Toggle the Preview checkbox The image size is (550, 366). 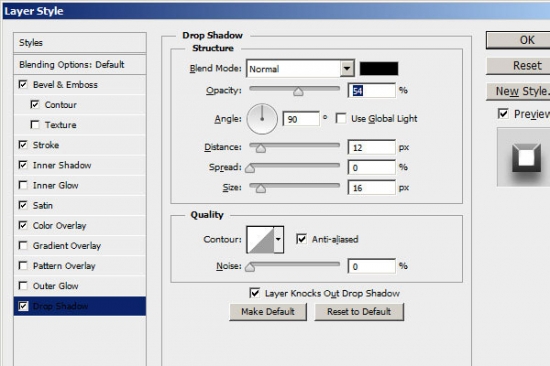click(x=503, y=114)
